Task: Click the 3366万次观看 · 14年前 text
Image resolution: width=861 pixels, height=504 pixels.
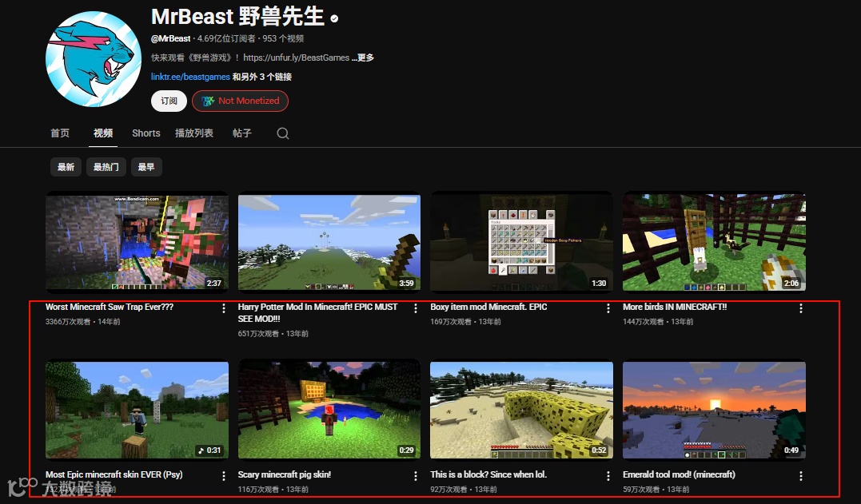Action: (x=83, y=322)
